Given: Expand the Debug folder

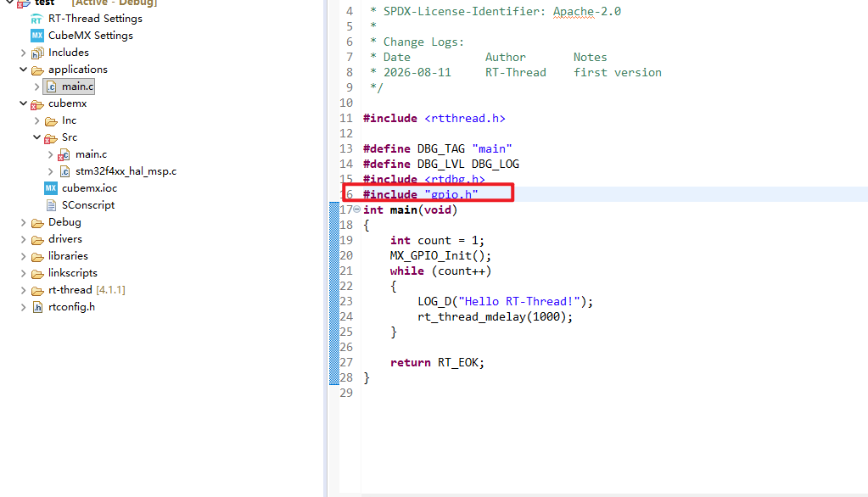Looking at the screenshot, I should 23,222.
